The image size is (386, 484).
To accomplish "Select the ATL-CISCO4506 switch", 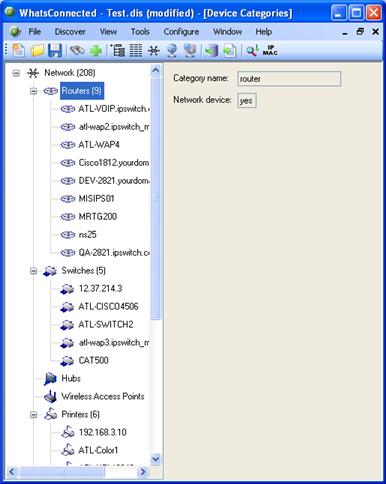I will point(108,307).
